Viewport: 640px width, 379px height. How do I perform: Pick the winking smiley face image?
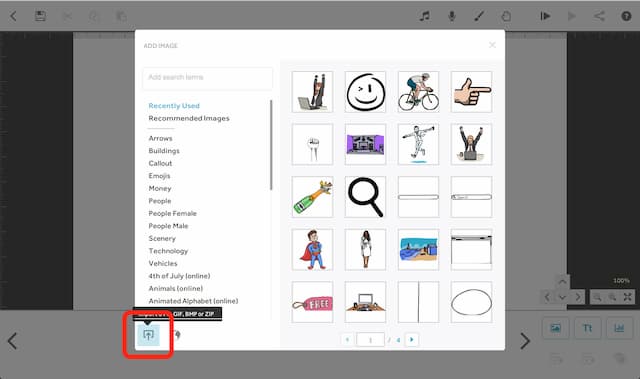365,92
